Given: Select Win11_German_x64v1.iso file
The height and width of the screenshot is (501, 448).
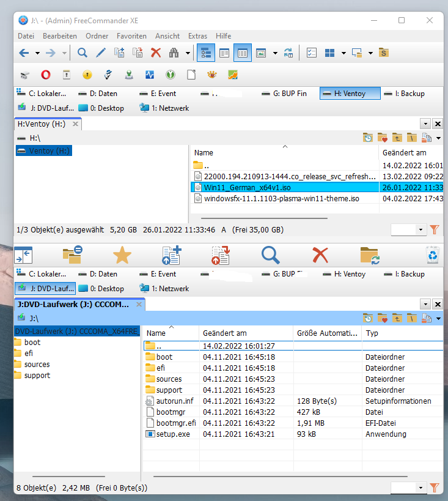Looking at the screenshot, I should [x=247, y=188].
